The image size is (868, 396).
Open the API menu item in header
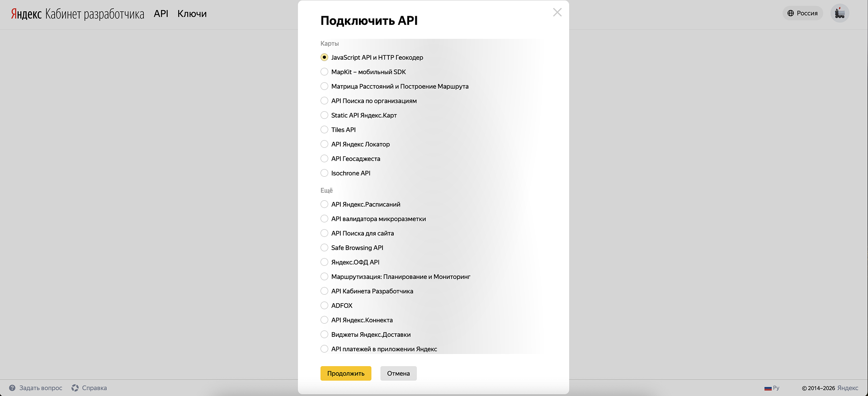coord(161,14)
